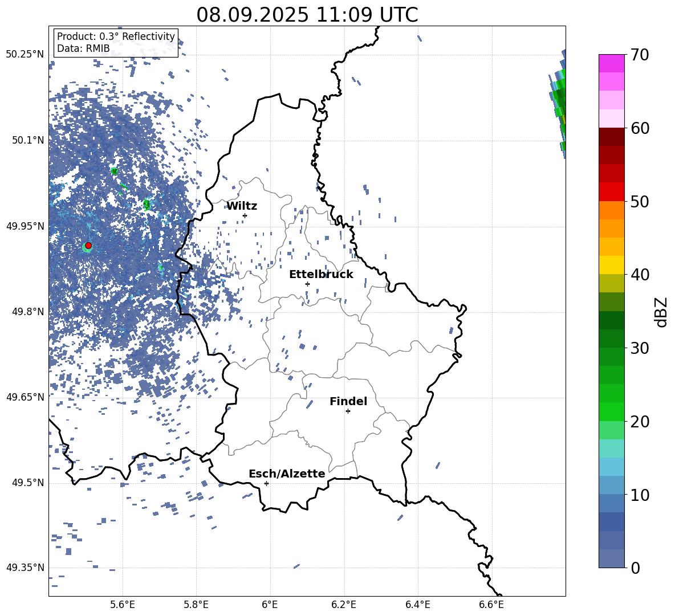Screen dimensions: 675x616
Task: Click the 50.1°N latitude label
Action: click(x=27, y=140)
